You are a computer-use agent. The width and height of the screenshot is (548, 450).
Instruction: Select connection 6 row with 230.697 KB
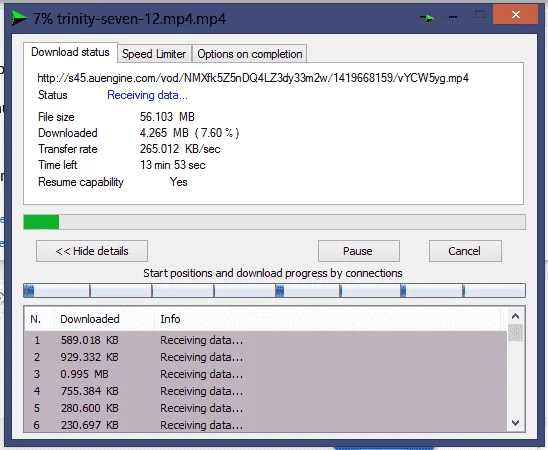tap(266, 425)
